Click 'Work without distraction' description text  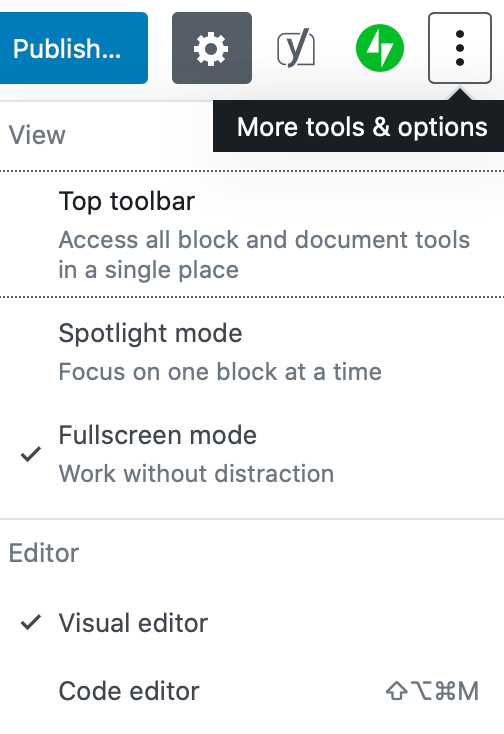pyautogui.click(x=196, y=474)
